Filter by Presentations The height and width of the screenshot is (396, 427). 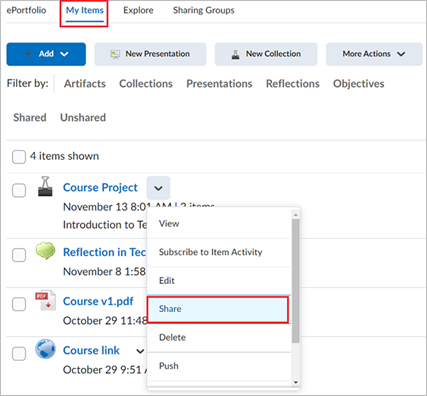[219, 84]
